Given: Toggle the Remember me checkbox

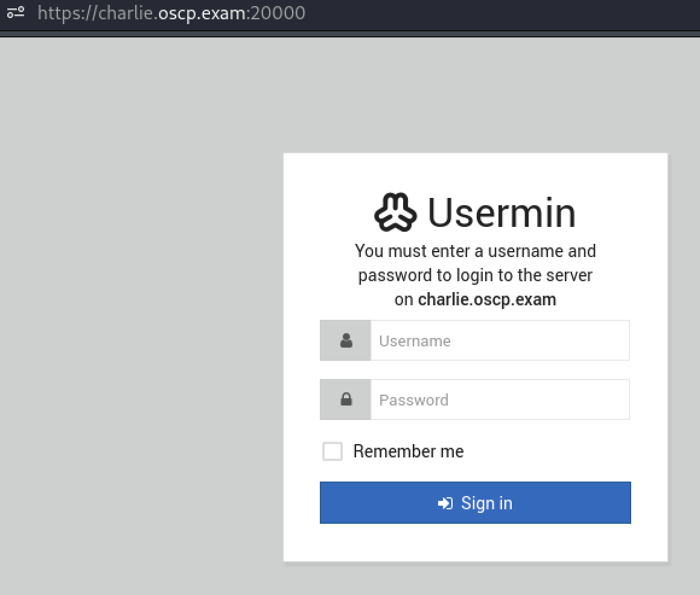Looking at the screenshot, I should tap(332, 451).
